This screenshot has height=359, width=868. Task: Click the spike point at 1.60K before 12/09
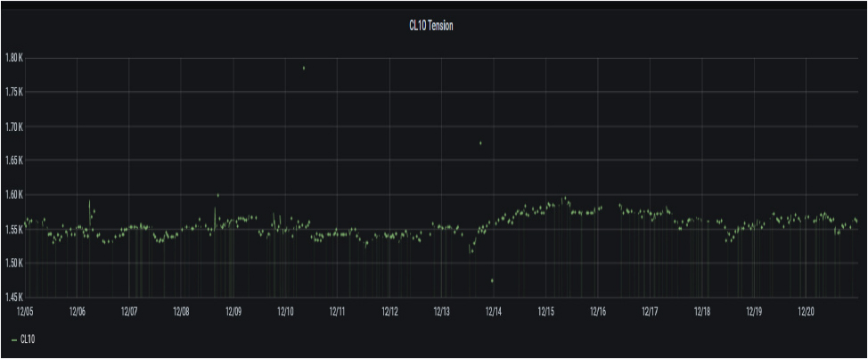tap(217, 195)
